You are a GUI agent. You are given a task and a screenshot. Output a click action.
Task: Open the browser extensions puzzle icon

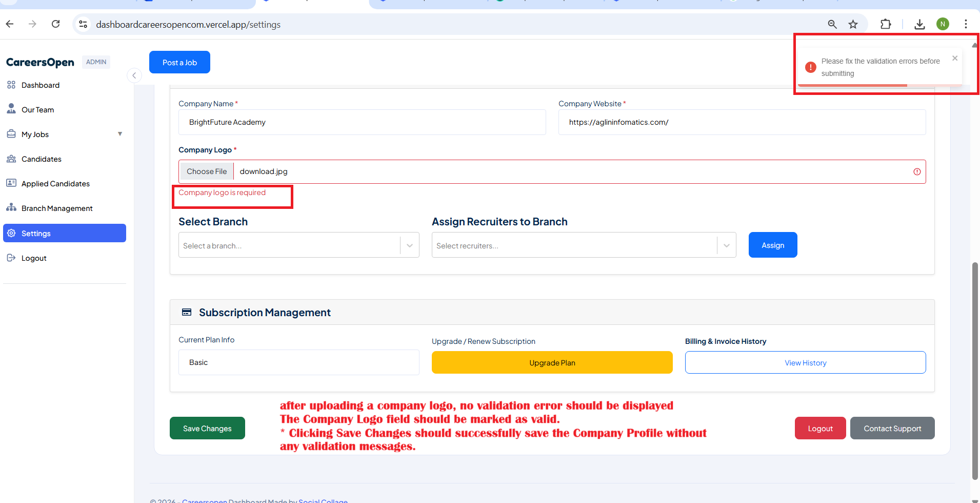pyautogui.click(x=886, y=24)
